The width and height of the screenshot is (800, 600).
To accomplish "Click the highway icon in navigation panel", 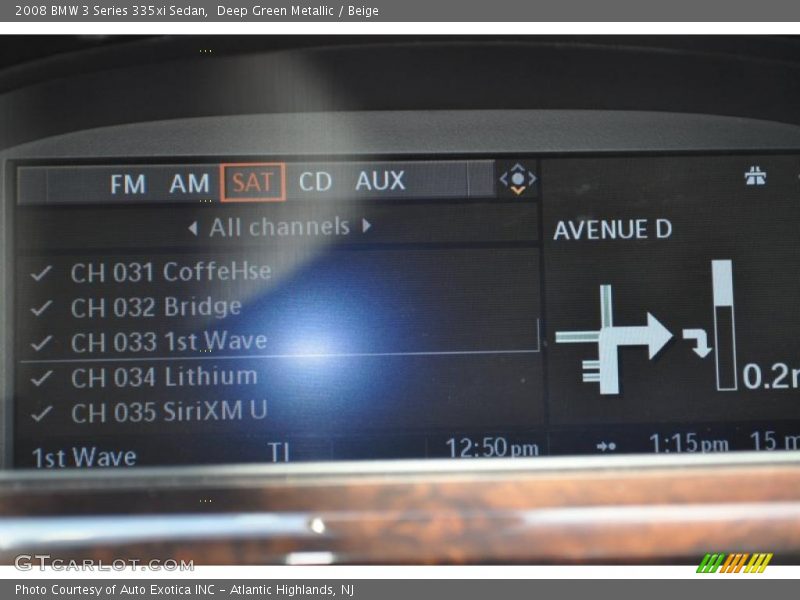I will tap(755, 176).
